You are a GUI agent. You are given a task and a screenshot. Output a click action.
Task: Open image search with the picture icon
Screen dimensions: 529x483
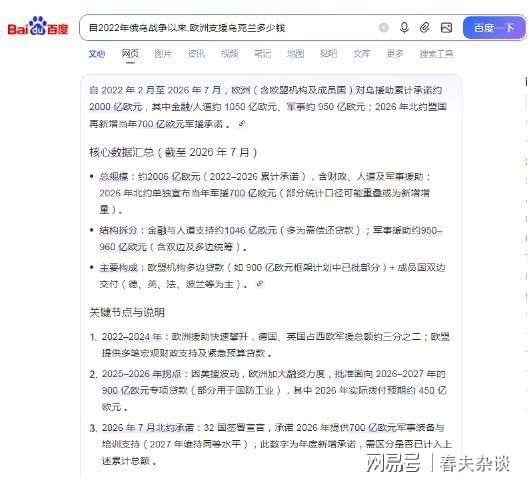pos(446,28)
